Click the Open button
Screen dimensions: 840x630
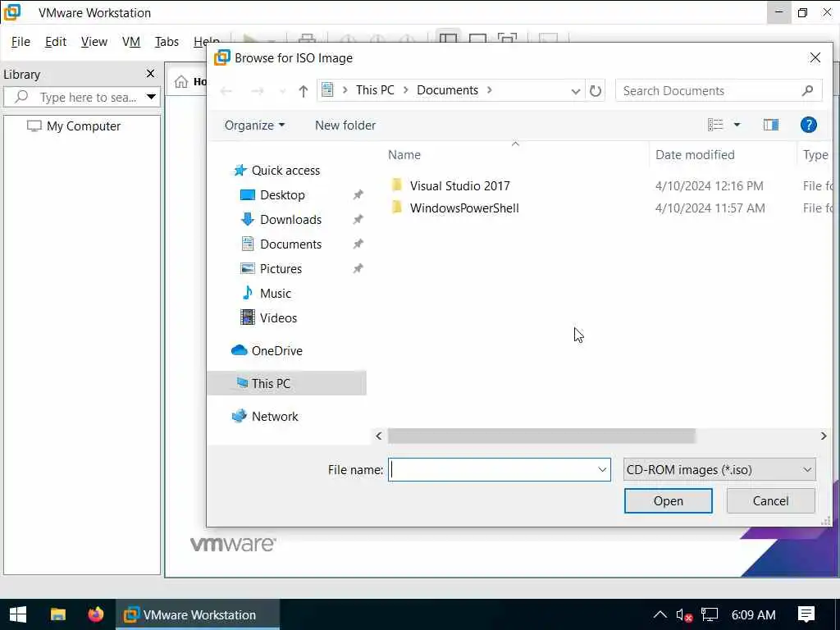(x=668, y=501)
